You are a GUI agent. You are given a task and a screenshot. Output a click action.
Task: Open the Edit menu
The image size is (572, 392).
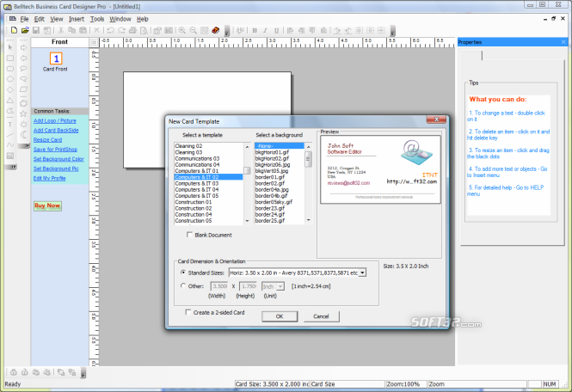39,19
